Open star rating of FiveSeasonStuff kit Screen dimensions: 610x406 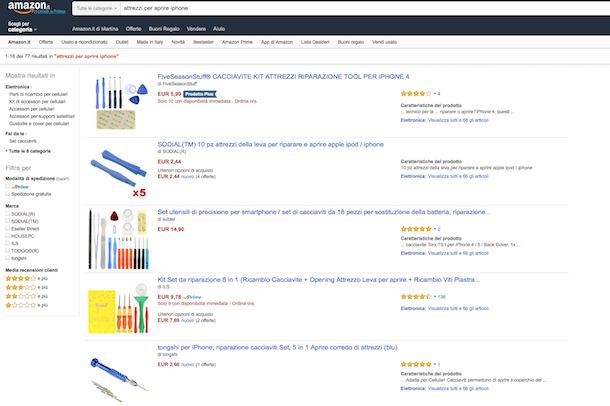(x=416, y=93)
